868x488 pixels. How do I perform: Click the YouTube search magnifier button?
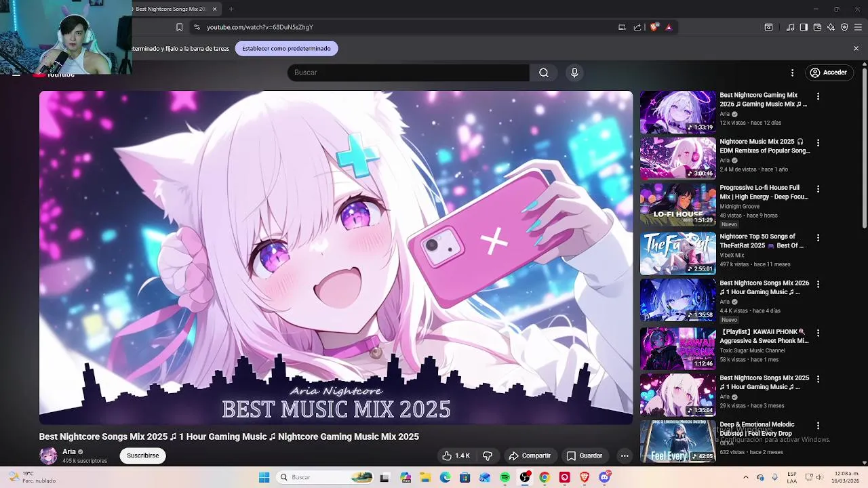(544, 73)
